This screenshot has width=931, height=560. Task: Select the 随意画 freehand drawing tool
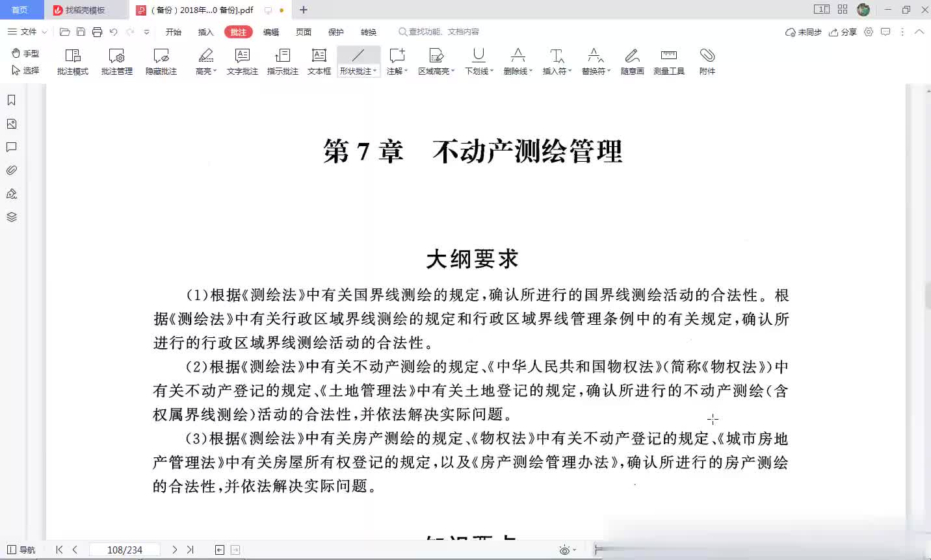[632, 62]
